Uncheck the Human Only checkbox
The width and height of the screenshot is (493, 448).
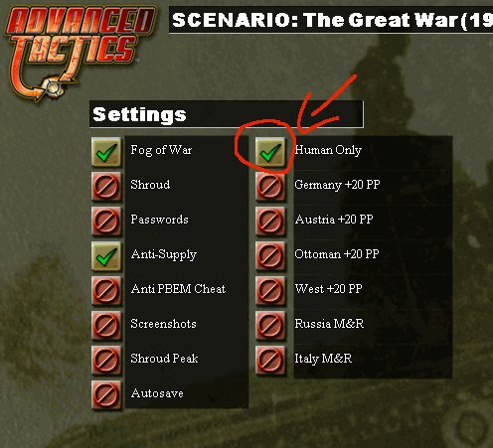(x=270, y=152)
